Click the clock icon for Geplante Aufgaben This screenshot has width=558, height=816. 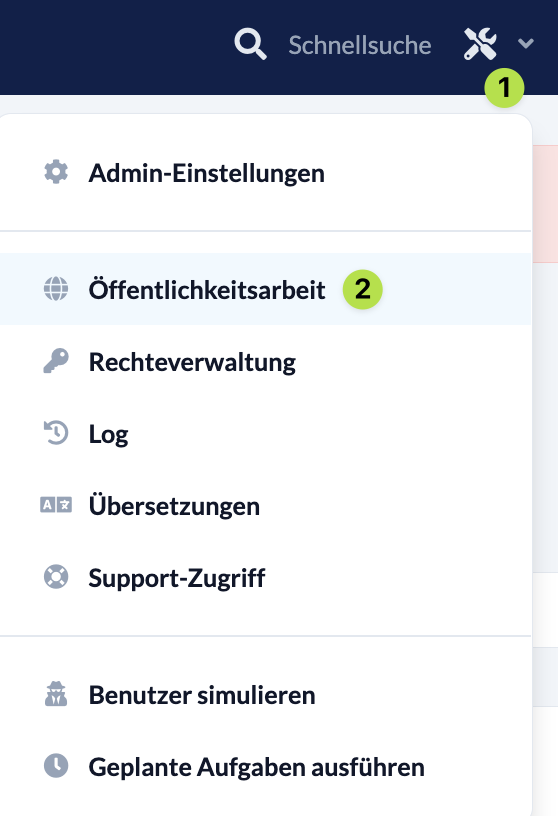pyautogui.click(x=56, y=766)
